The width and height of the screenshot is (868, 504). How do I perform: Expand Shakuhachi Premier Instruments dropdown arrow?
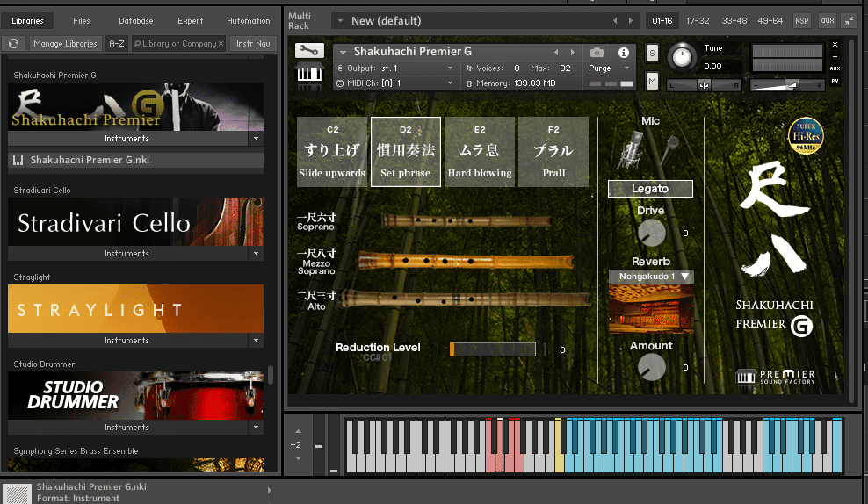click(256, 139)
